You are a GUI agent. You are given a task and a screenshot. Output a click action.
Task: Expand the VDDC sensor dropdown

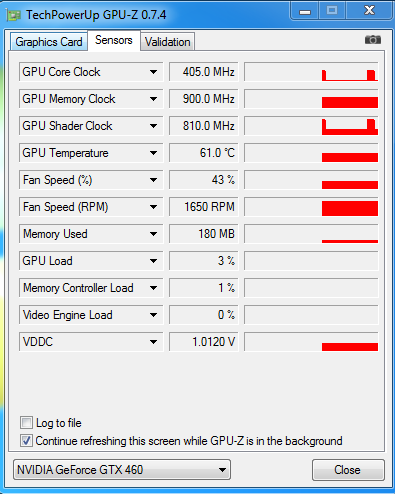pyautogui.click(x=153, y=342)
